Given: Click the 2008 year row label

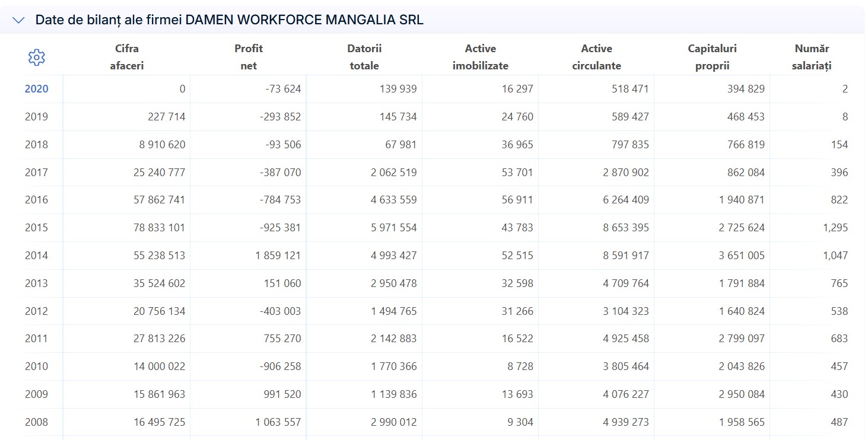Looking at the screenshot, I should (x=37, y=422).
